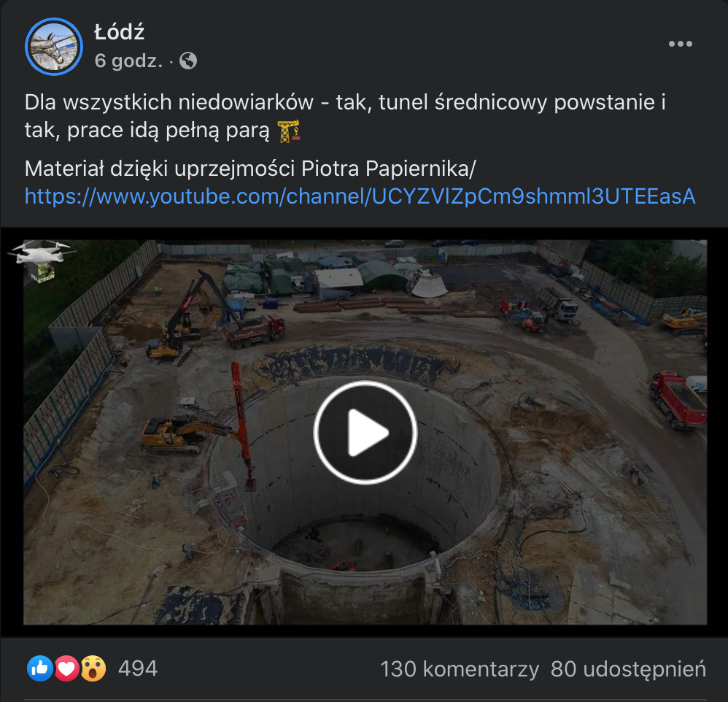Click the red heart reaction icon
Image resolution: width=728 pixels, height=702 pixels.
click(66, 668)
